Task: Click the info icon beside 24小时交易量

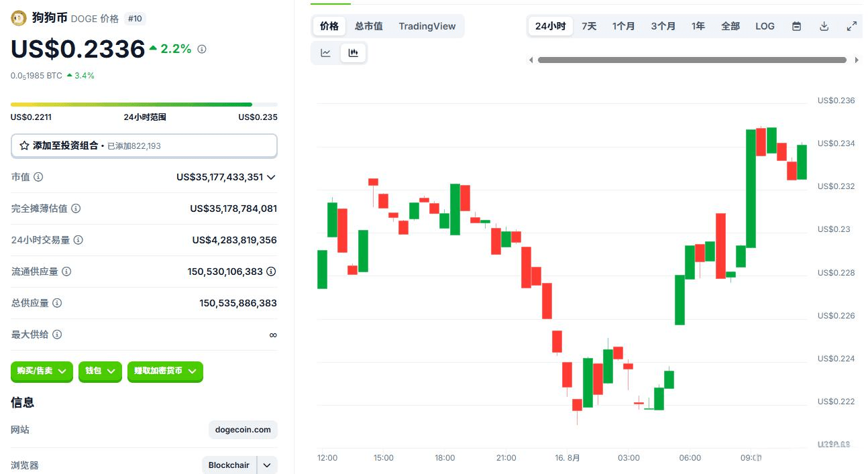Action: pos(78,240)
